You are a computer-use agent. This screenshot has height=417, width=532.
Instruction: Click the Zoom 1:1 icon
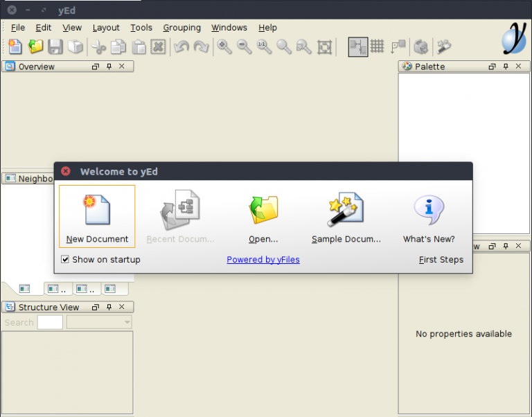coord(265,47)
